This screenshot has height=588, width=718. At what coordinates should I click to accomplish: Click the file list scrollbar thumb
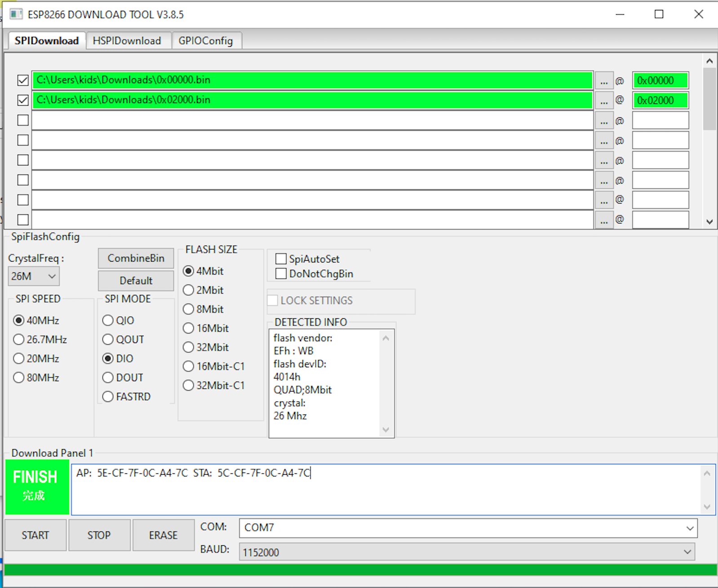(709, 99)
